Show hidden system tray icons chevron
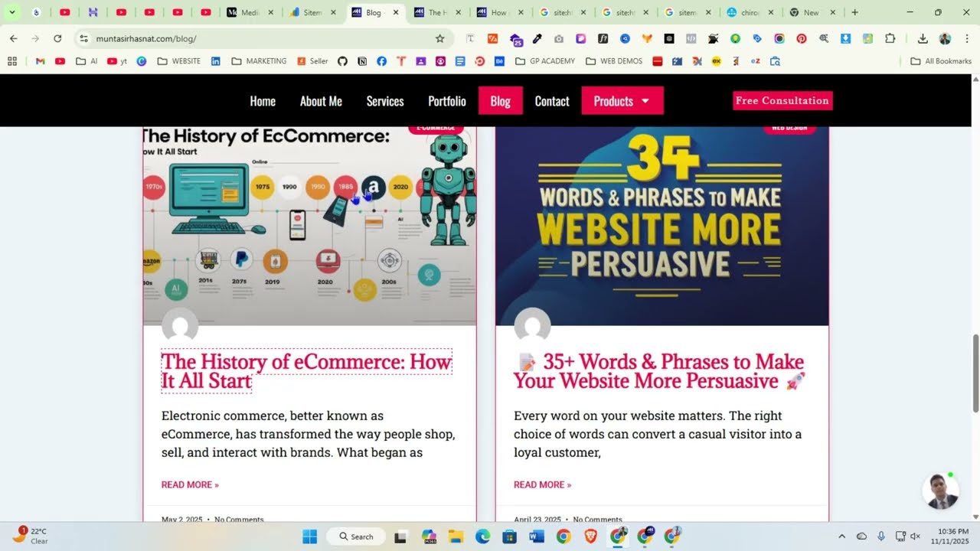This screenshot has width=980, height=551. (x=841, y=536)
